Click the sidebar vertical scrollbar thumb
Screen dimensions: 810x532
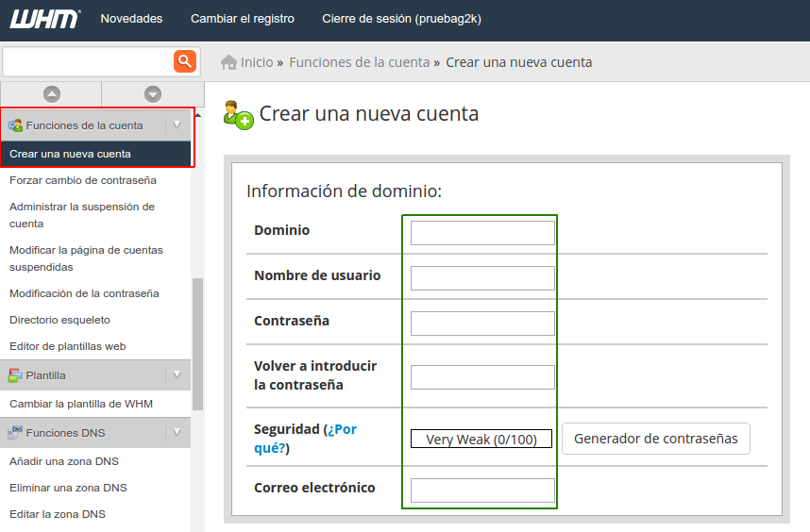click(197, 344)
